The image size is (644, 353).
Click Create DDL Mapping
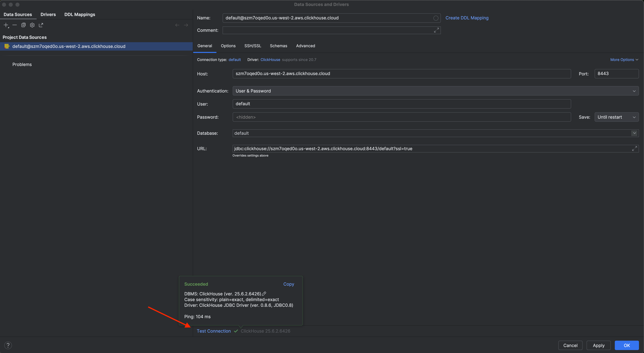(467, 18)
